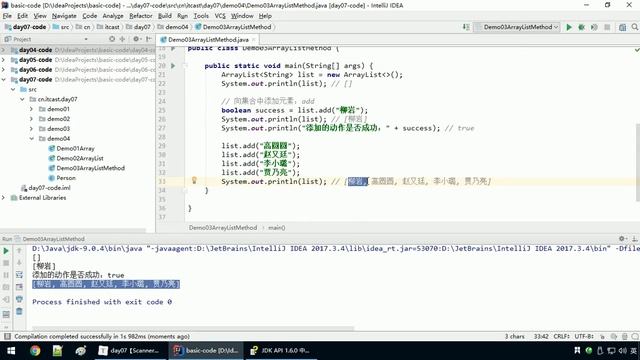Image resolution: width=640 pixels, height=360 pixels.
Task: Toggle soft-wrap in the Run console
Action: tap(19, 275)
